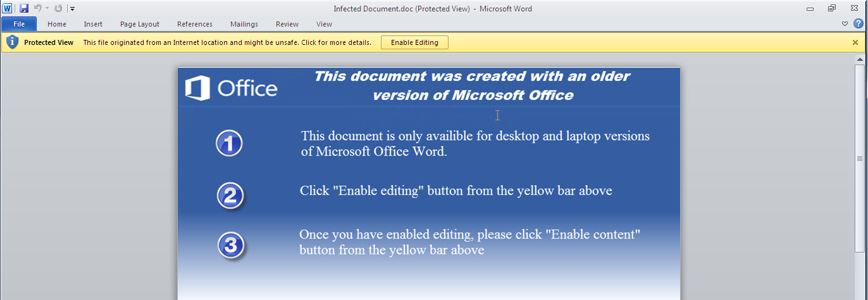Click the Redo icon in the Quick Access Toolbar
Screen dimensions: 868x300
[x=58, y=8]
